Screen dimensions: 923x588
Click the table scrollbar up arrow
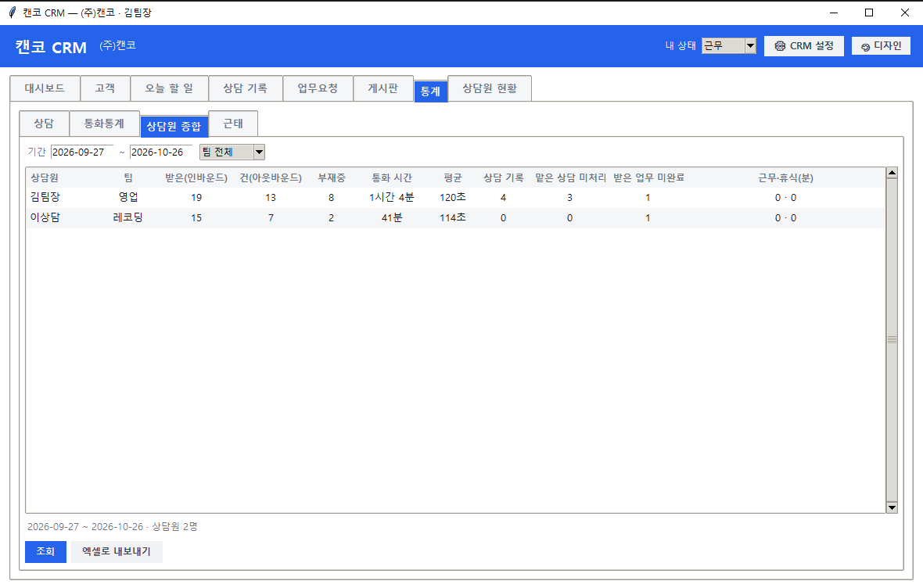point(892,173)
